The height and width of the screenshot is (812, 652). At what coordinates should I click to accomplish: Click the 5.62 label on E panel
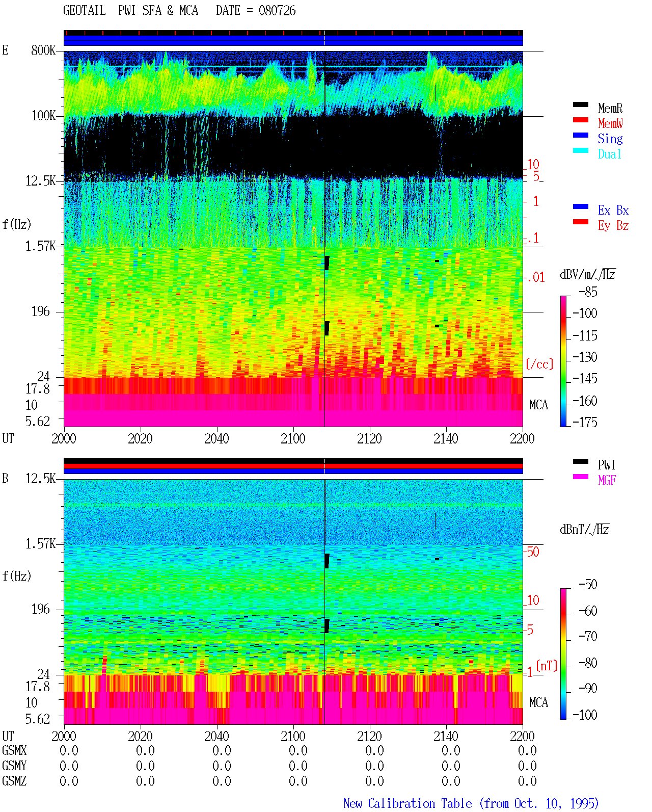click(x=38, y=421)
